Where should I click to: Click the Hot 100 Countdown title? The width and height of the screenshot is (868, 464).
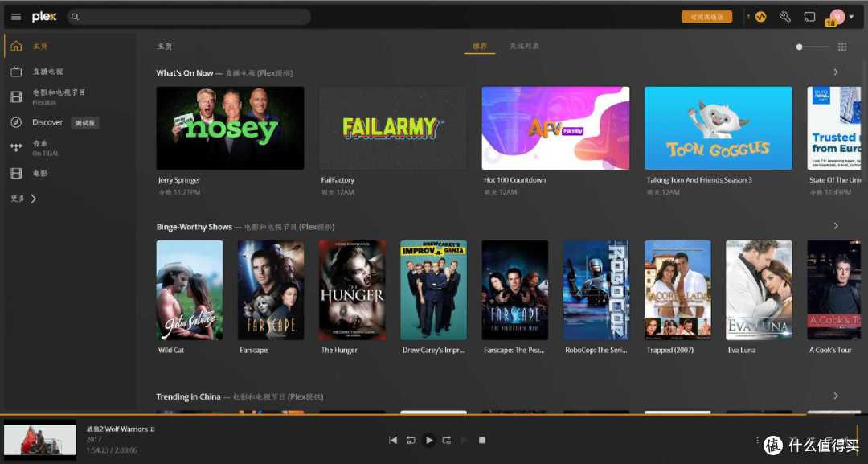pos(515,180)
